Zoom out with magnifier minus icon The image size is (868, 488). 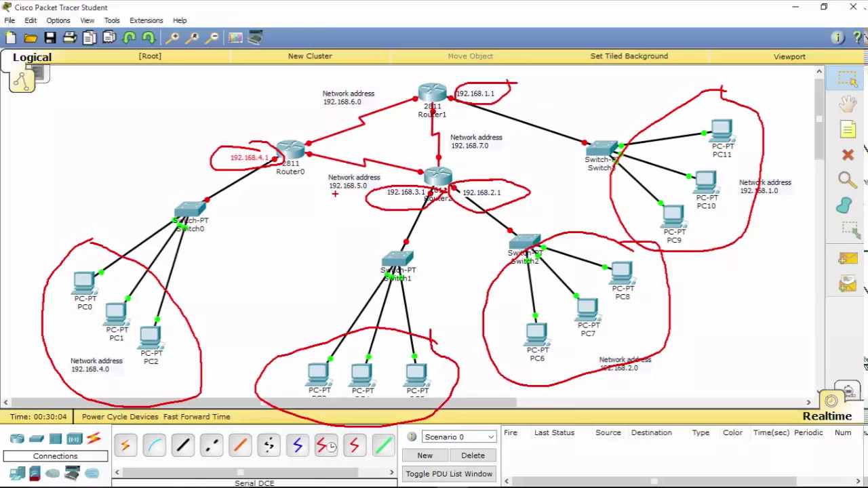tap(212, 38)
